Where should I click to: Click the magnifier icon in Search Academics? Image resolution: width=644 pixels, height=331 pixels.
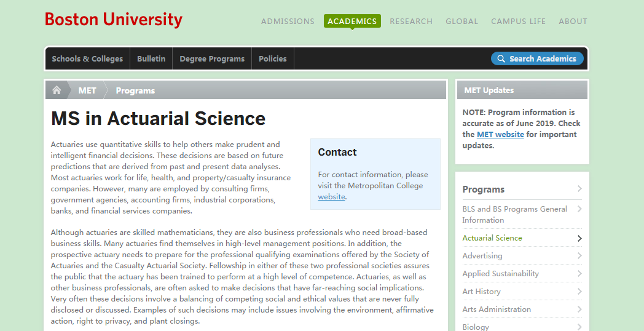501,59
